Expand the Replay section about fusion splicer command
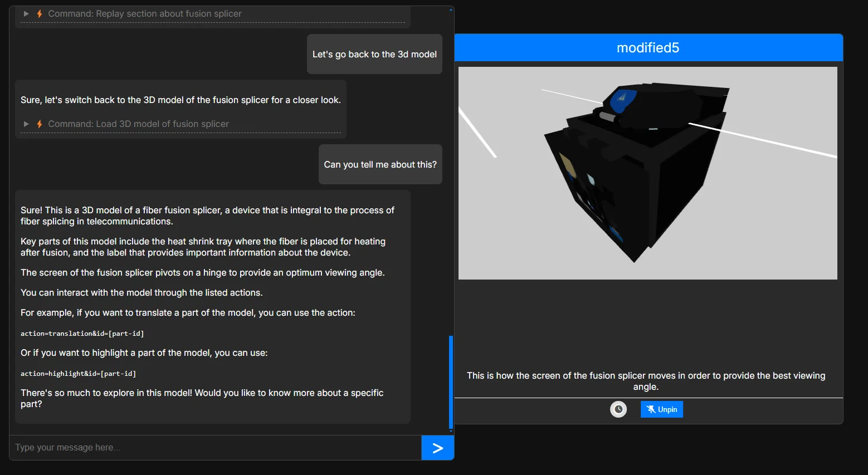 click(26, 13)
